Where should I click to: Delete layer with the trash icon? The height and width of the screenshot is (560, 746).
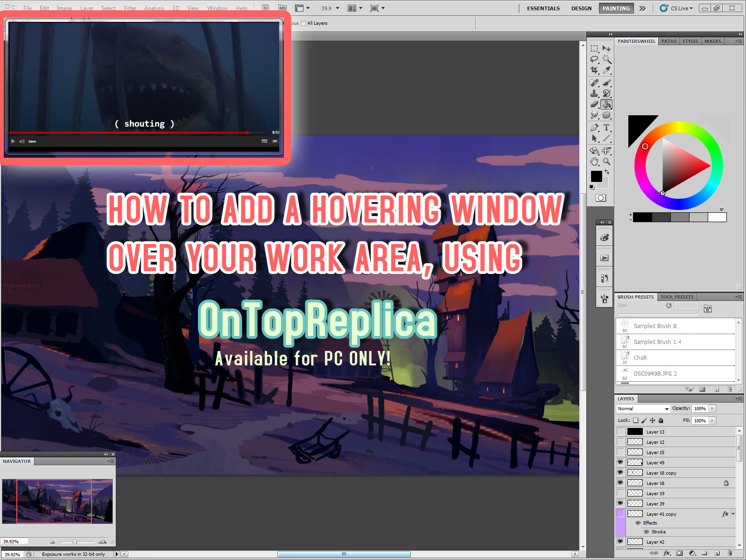pyautogui.click(x=729, y=553)
